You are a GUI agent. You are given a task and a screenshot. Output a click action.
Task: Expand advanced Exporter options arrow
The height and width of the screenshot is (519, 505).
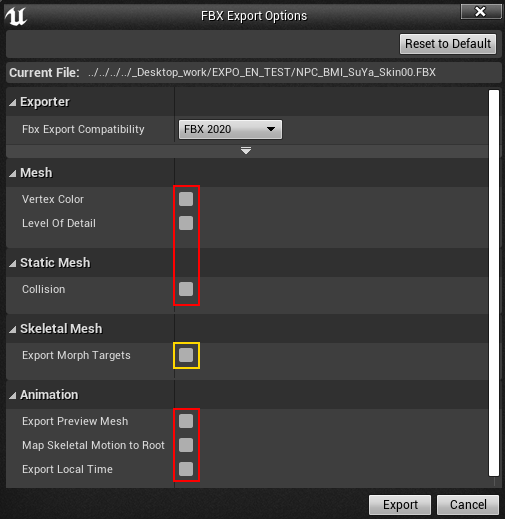(246, 151)
